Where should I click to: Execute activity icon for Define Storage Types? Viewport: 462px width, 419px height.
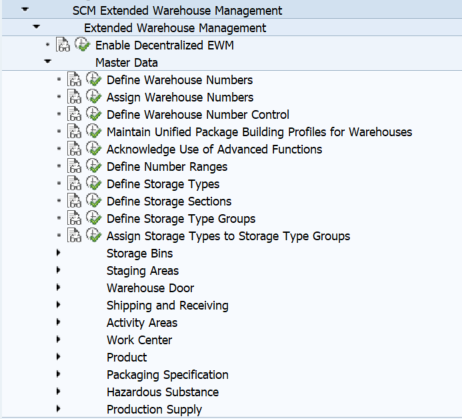[94, 183]
